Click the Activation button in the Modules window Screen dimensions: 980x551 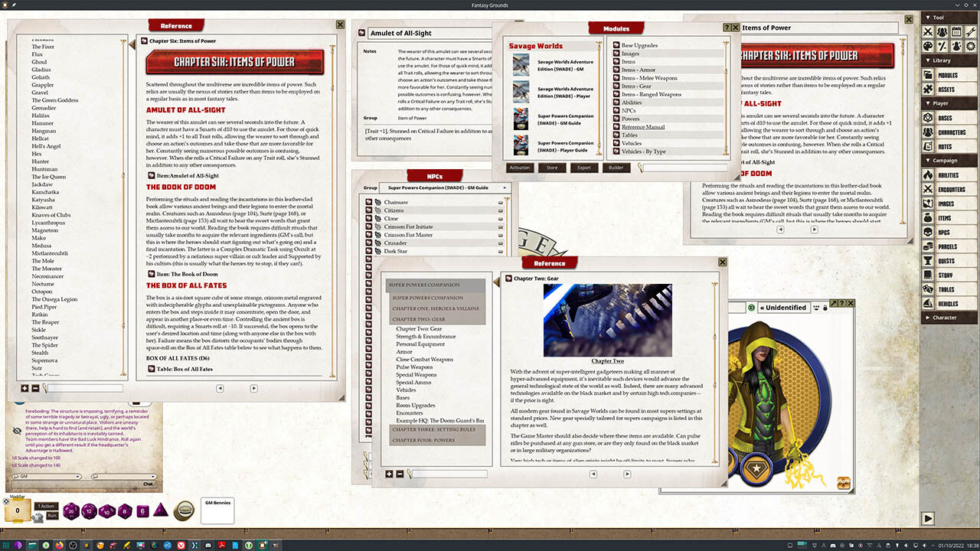[x=519, y=168]
